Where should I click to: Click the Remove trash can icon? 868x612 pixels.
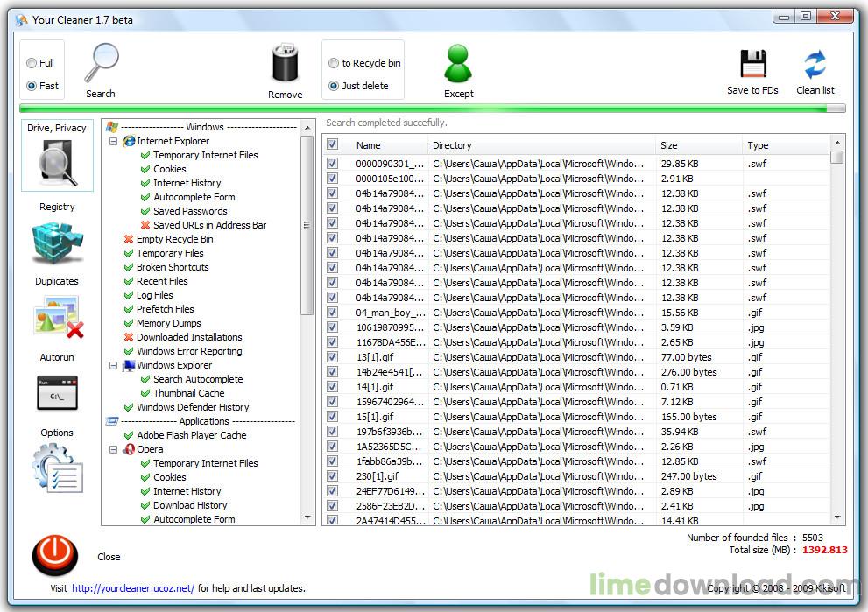[285, 64]
